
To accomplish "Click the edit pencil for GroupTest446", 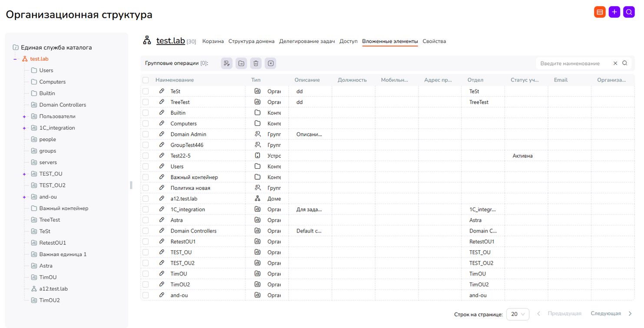I will click(162, 145).
